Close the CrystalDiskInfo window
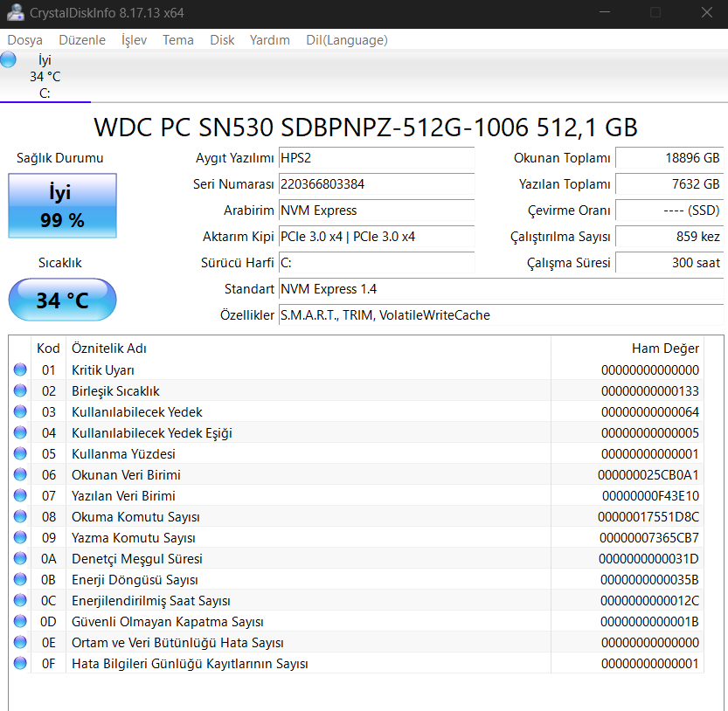 click(707, 12)
